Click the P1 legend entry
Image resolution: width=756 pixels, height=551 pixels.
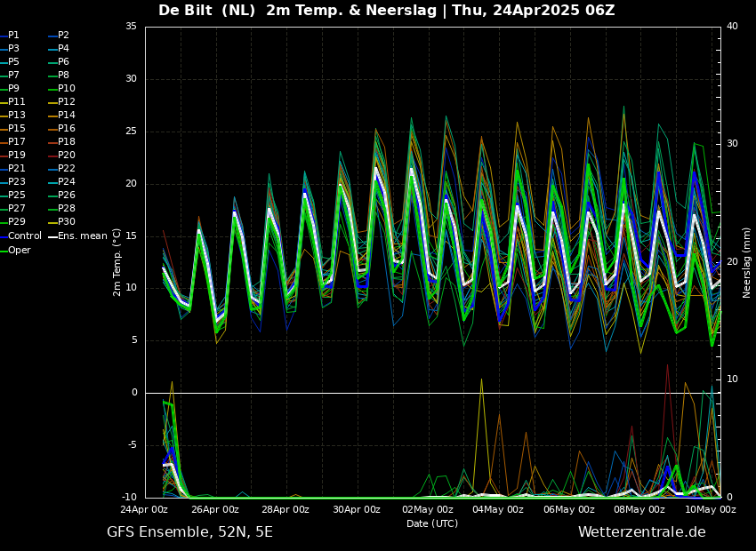coord(13,36)
